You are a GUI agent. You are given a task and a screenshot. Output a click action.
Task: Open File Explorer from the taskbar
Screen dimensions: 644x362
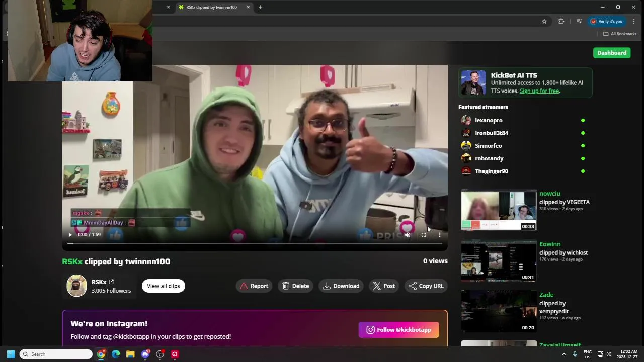pyautogui.click(x=130, y=354)
